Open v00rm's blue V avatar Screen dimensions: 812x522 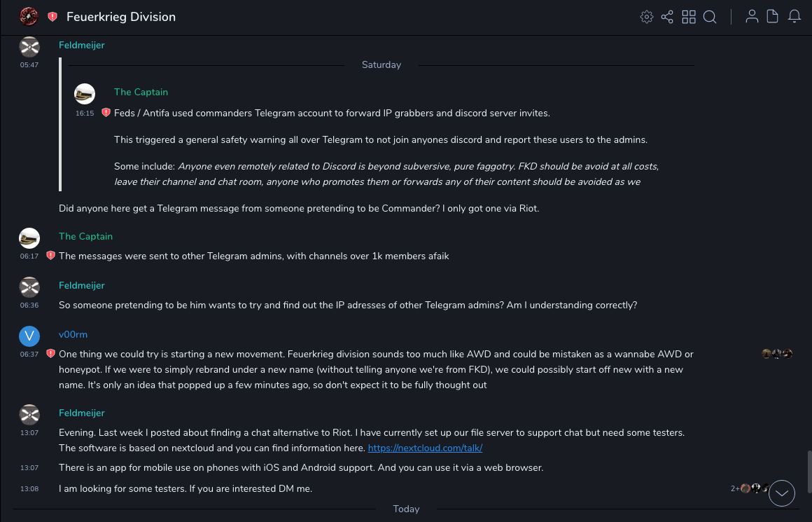click(x=29, y=336)
